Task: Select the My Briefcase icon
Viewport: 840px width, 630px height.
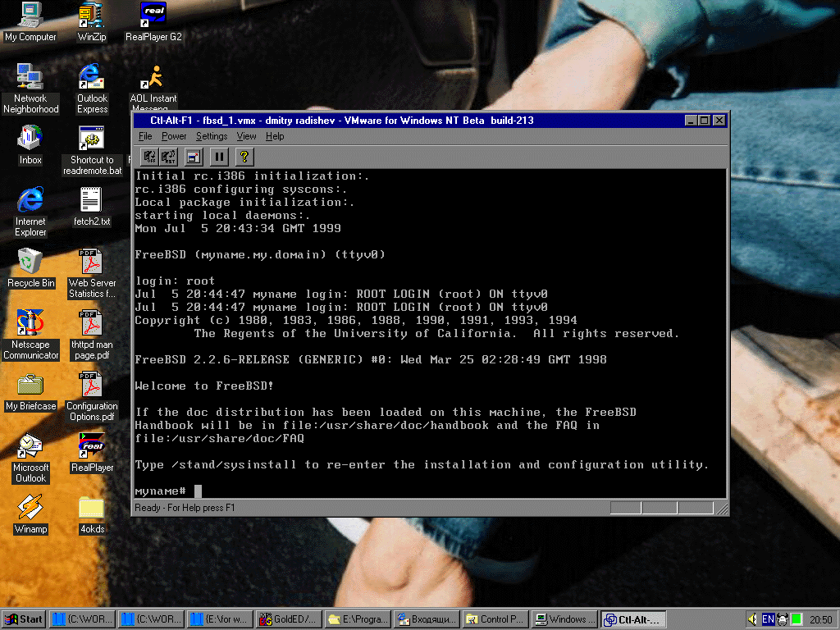Action: point(30,391)
